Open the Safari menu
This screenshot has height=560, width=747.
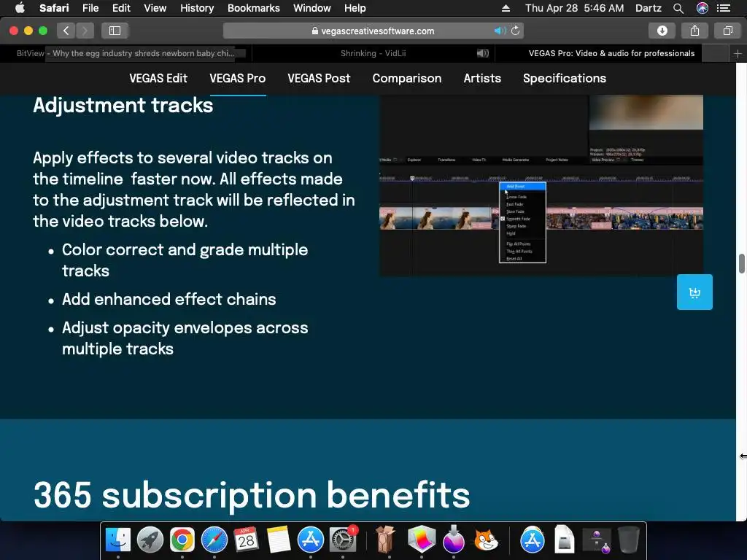click(54, 8)
